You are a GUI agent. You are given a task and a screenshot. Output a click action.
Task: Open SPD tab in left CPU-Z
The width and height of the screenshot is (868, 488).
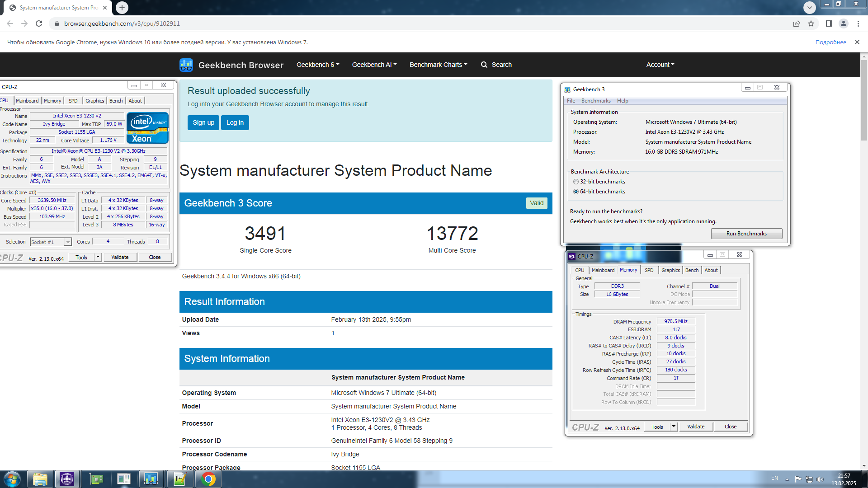click(x=73, y=101)
